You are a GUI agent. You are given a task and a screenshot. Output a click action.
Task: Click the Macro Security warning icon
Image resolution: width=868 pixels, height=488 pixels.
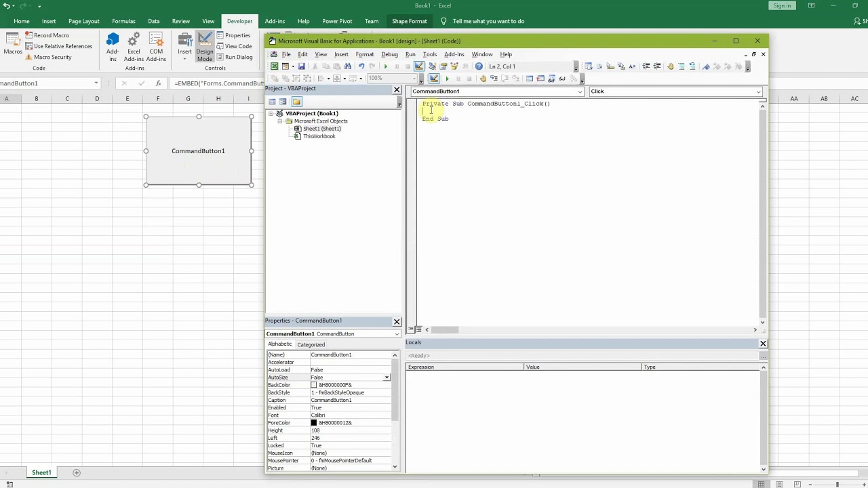pos(28,57)
